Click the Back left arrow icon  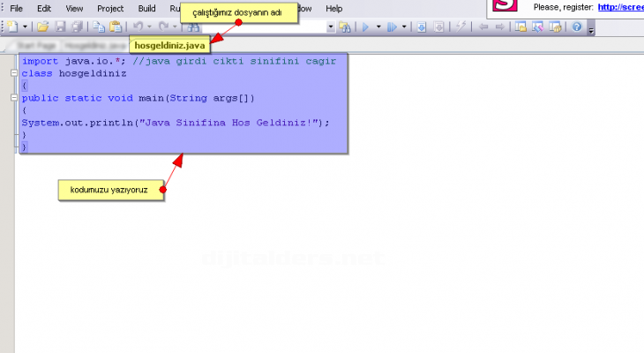click(483, 27)
